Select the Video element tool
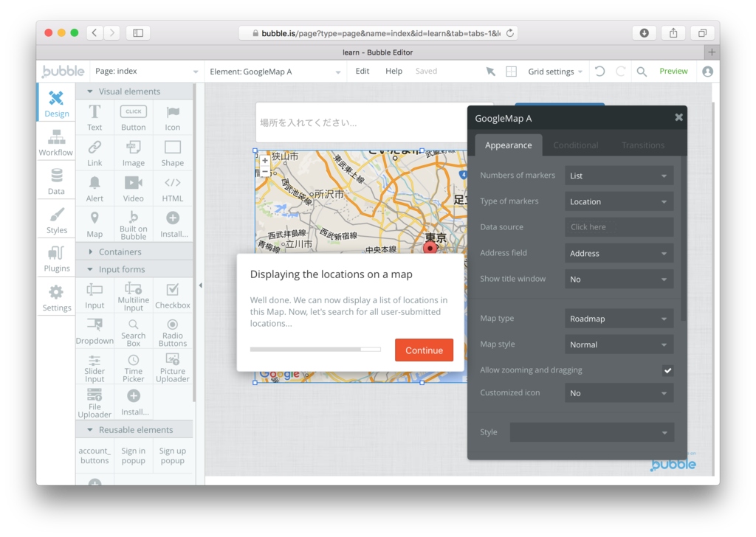The width and height of the screenshot is (756, 537). [134, 189]
